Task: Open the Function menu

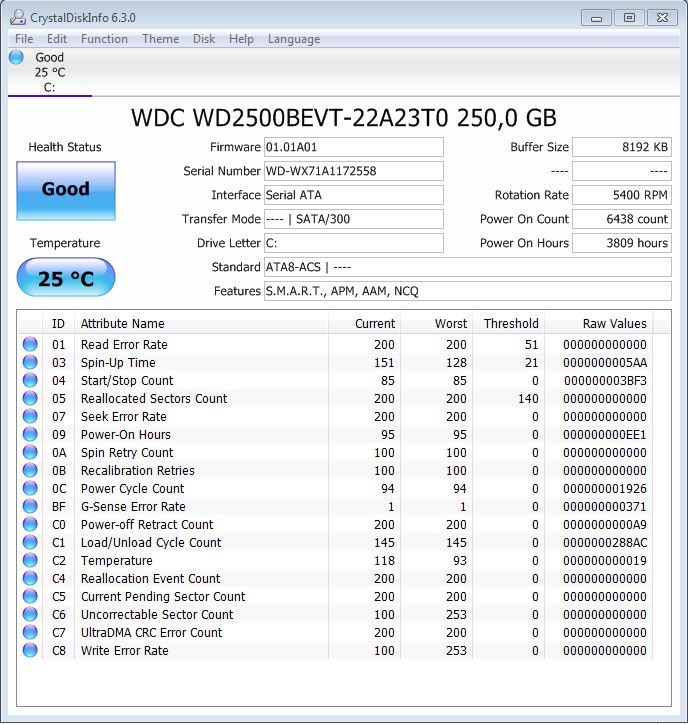Action: [x=104, y=39]
